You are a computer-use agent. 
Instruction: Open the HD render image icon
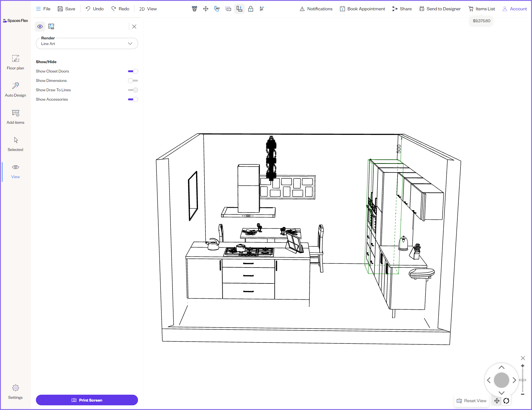pos(51,27)
